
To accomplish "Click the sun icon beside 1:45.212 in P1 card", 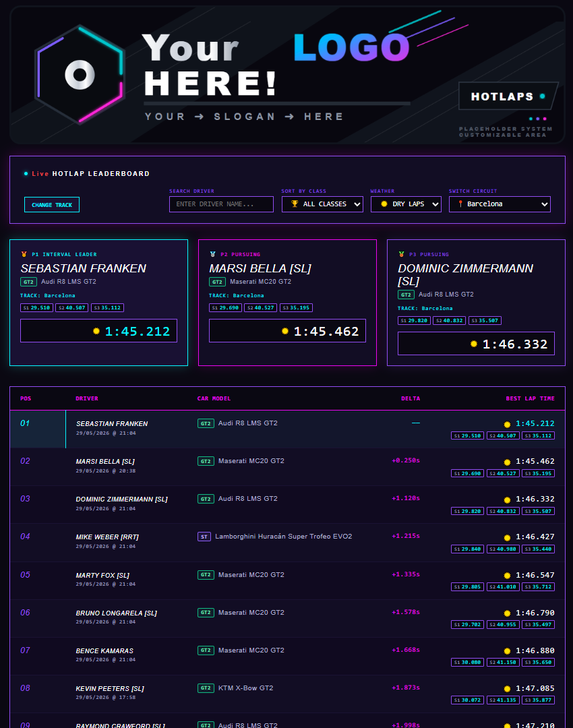I will (96, 331).
